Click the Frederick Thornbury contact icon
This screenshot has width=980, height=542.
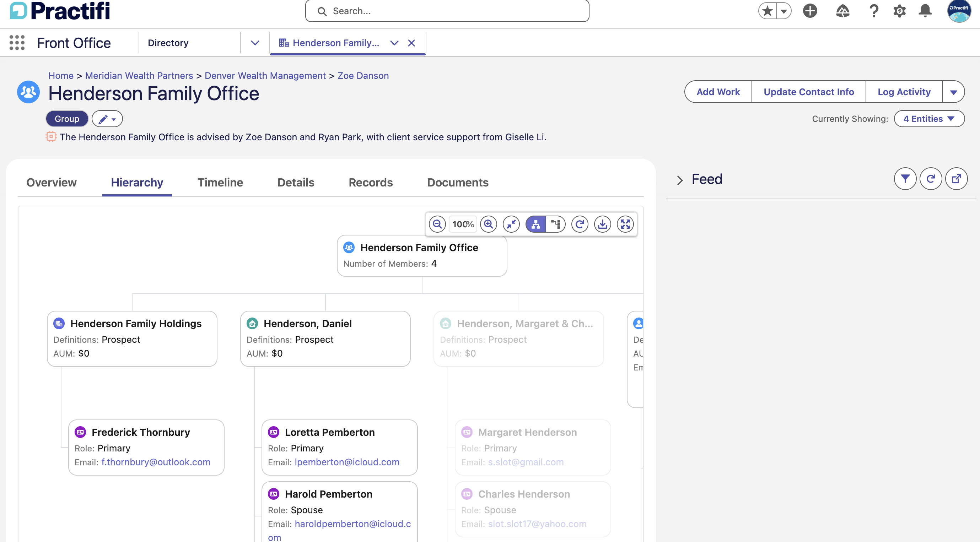pos(80,432)
